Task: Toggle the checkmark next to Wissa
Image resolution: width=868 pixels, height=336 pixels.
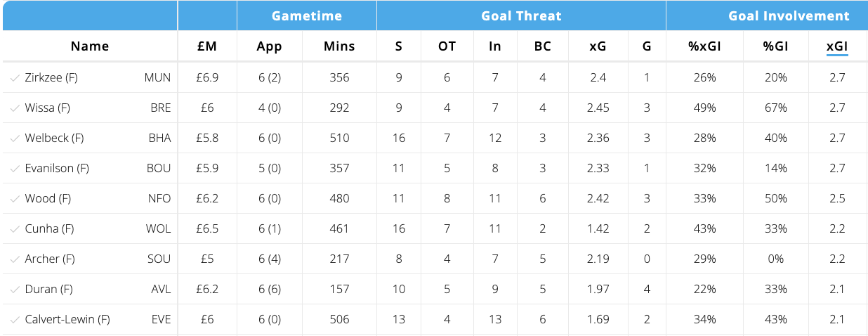Action: point(15,108)
